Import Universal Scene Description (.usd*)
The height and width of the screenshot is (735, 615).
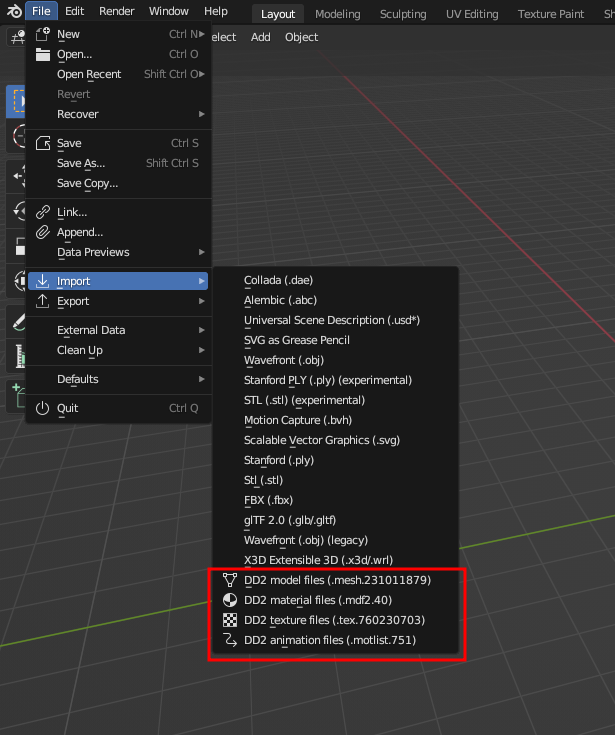tap(335, 320)
